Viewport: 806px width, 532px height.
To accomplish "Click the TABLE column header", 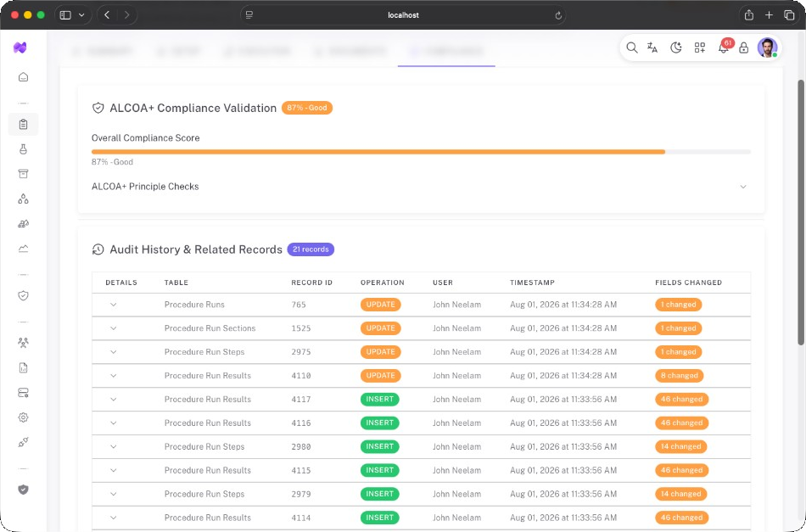I will pos(176,283).
